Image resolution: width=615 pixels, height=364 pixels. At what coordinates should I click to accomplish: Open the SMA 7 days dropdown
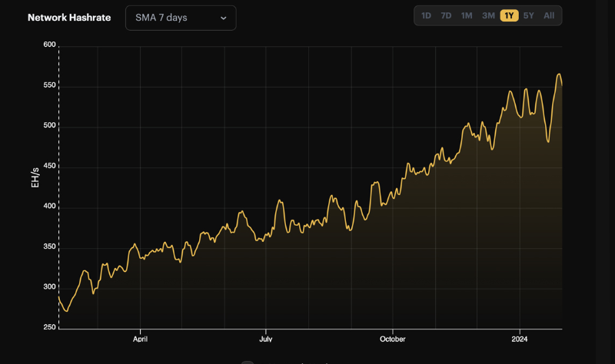click(180, 18)
